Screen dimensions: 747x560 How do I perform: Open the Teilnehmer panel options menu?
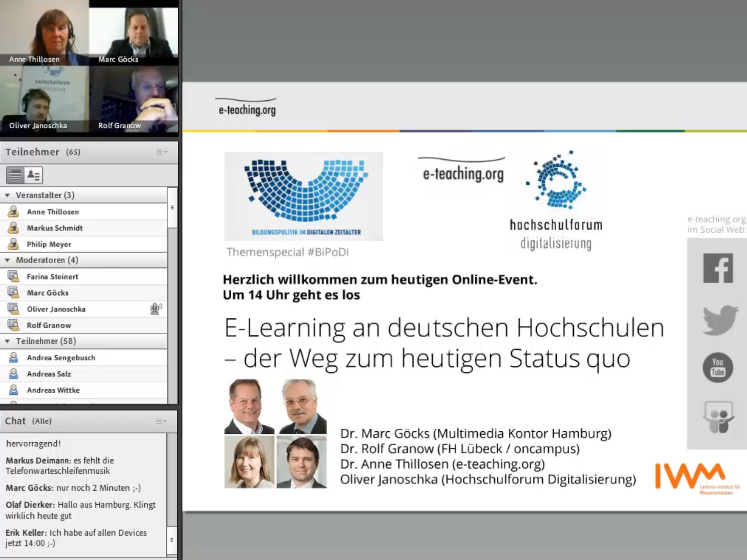162,152
